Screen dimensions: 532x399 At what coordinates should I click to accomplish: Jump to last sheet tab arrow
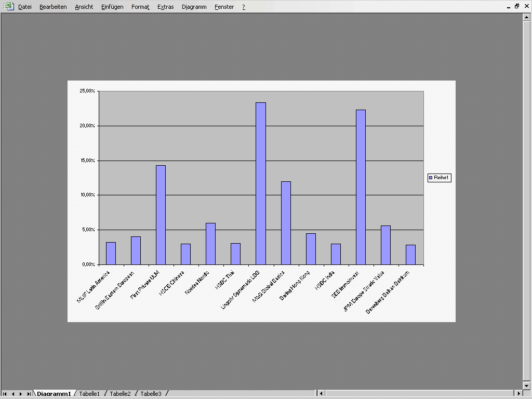click(29, 394)
